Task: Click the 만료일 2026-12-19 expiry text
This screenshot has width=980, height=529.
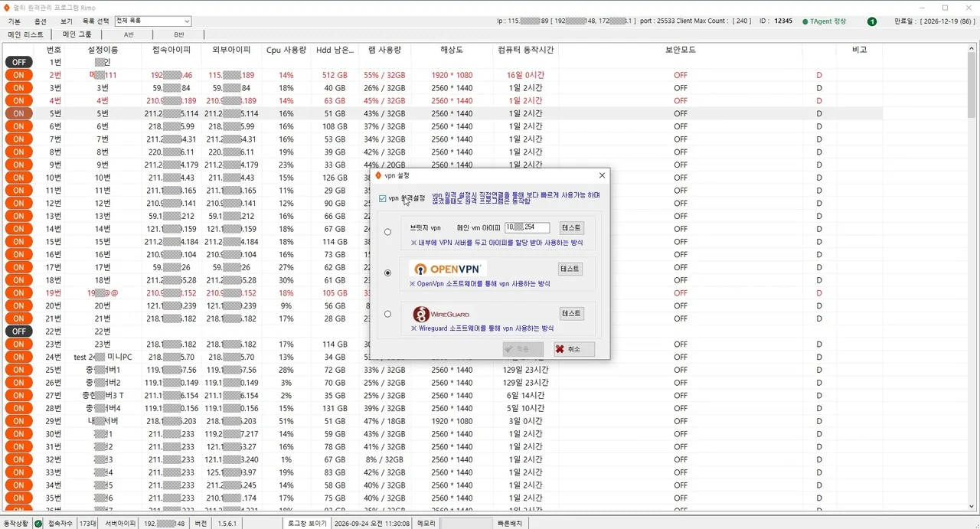Action: 934,21
